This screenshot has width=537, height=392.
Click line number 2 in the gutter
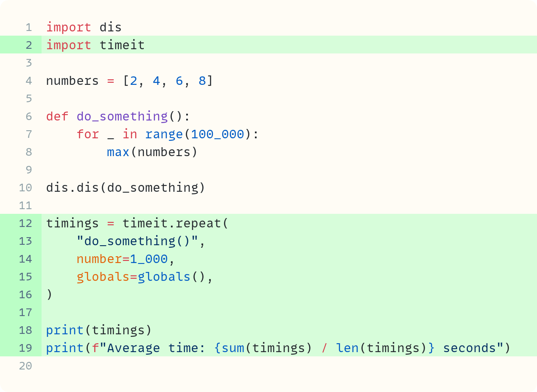tap(28, 45)
